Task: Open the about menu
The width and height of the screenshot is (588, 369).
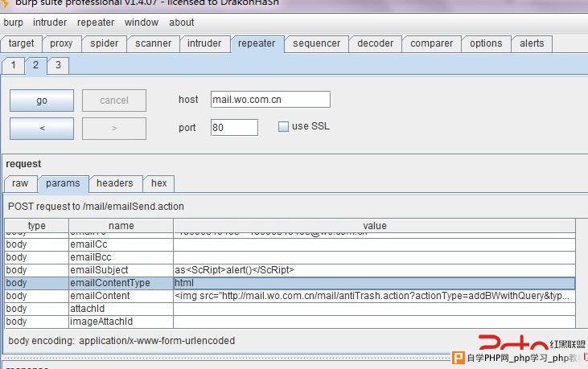Action: coord(182,23)
